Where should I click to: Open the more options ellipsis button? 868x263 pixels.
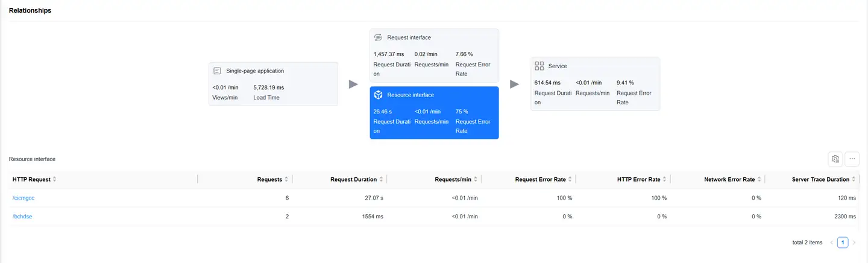pos(852,159)
